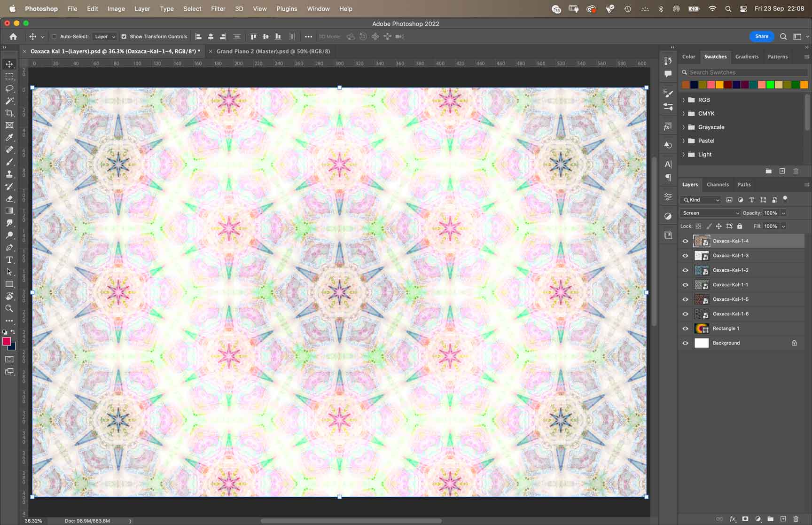Viewport: 812px width, 525px height.
Task: Expand the Pastel swatch folder
Action: (683, 141)
